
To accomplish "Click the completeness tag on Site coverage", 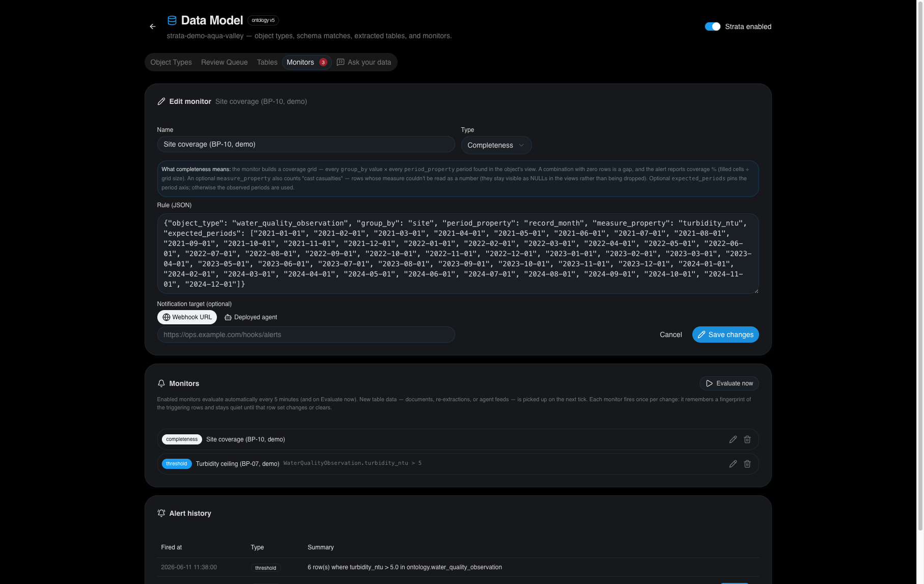I will tap(182, 439).
